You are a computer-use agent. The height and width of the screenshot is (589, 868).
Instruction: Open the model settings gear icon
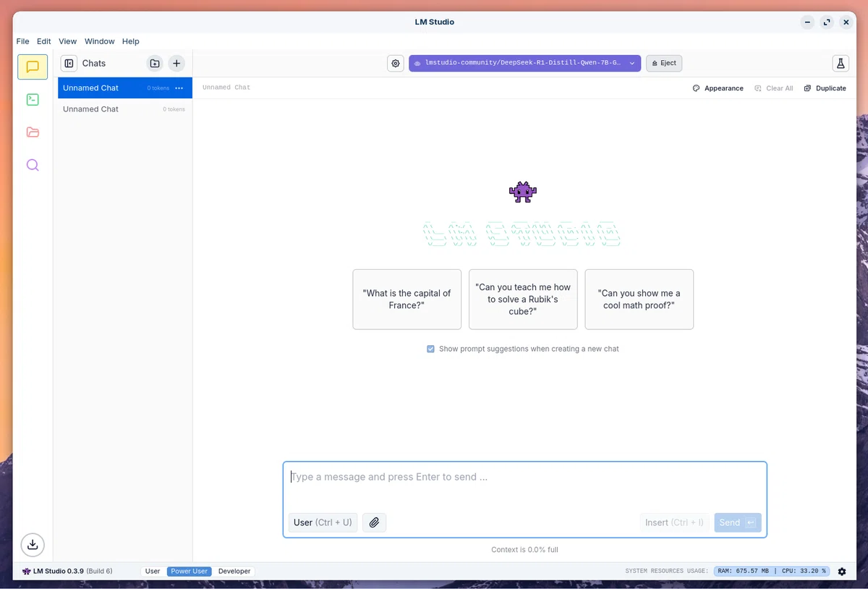point(396,64)
